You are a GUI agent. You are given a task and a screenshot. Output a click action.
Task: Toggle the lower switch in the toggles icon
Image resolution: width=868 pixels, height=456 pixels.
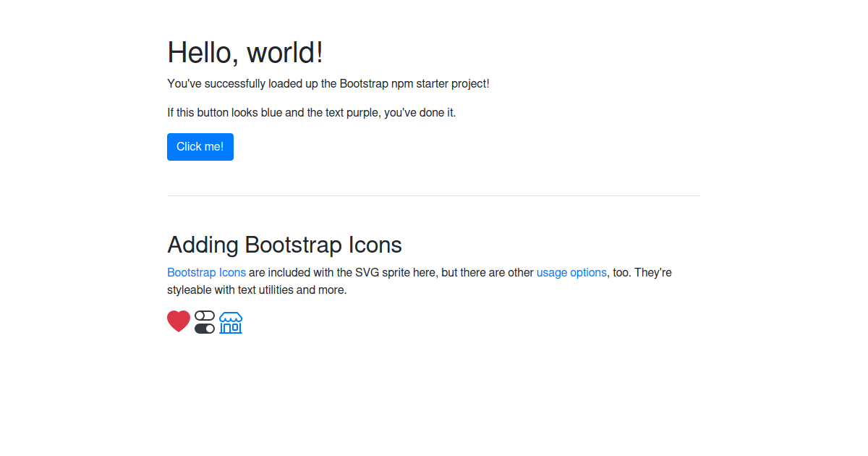pos(205,328)
